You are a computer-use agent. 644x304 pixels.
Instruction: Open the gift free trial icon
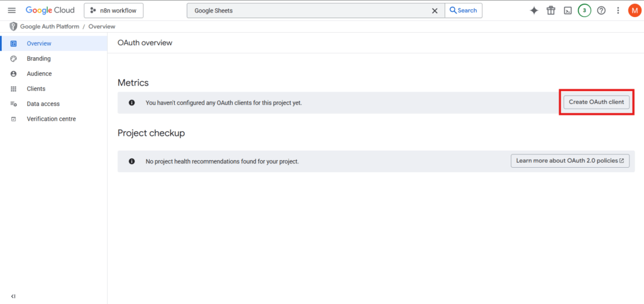(x=551, y=11)
